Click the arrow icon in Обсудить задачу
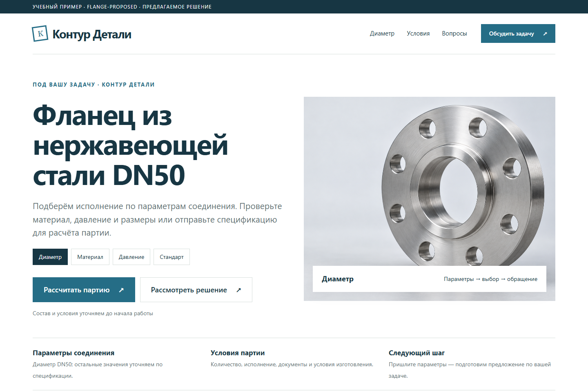The image size is (588, 392). [545, 34]
